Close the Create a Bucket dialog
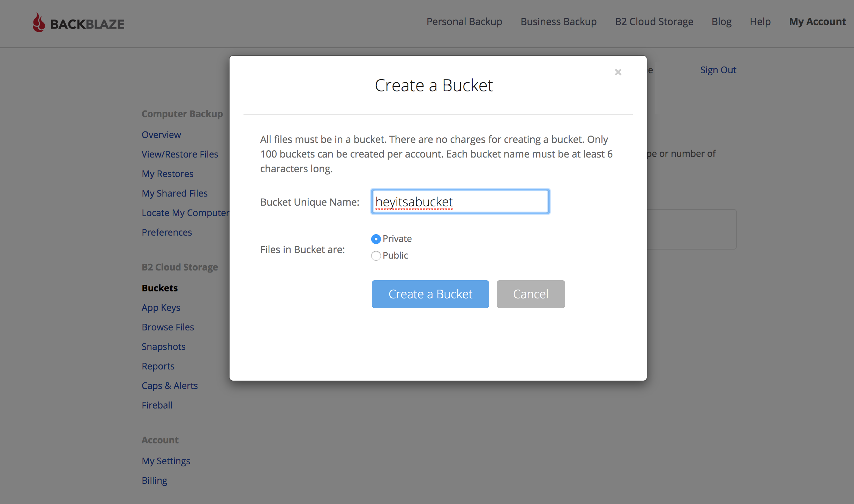The height and width of the screenshot is (504, 854). [618, 72]
